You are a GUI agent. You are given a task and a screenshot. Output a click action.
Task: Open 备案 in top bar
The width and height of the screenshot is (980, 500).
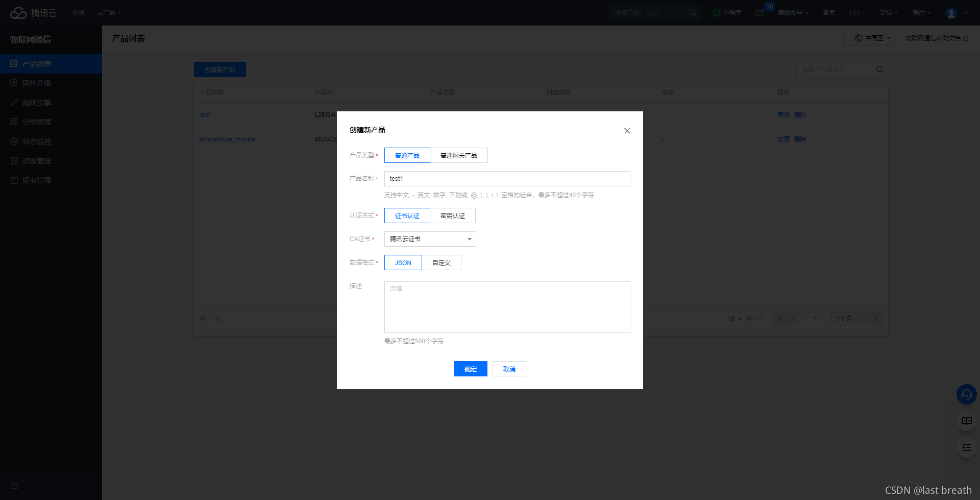tap(829, 13)
